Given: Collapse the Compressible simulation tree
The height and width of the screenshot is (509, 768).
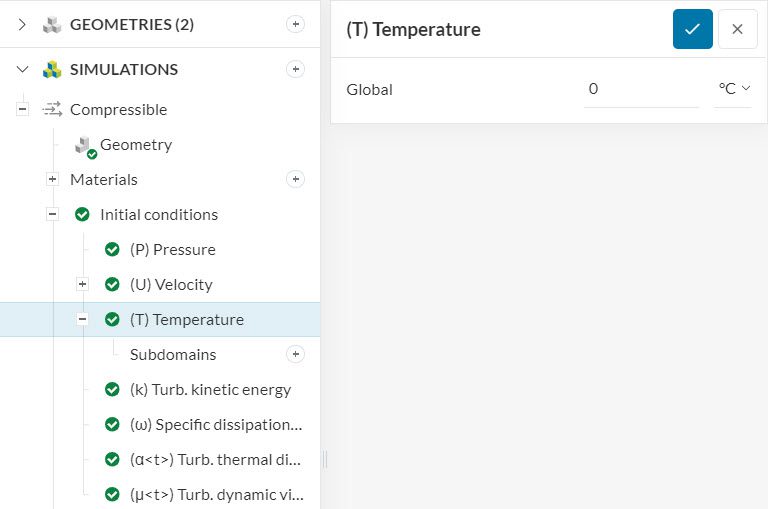Looking at the screenshot, I should tap(23, 109).
